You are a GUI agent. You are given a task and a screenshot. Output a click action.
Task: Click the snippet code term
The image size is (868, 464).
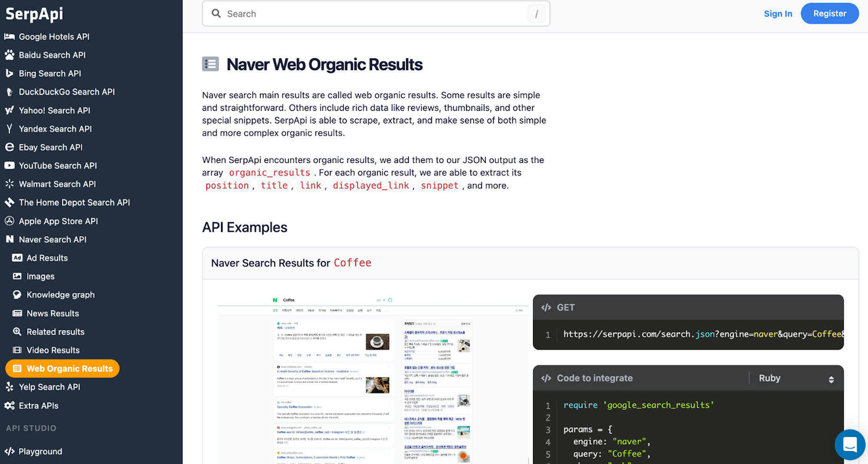[x=439, y=186]
